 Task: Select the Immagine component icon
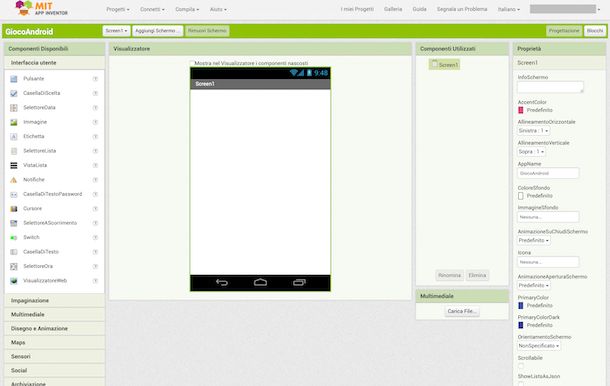pyautogui.click(x=14, y=122)
